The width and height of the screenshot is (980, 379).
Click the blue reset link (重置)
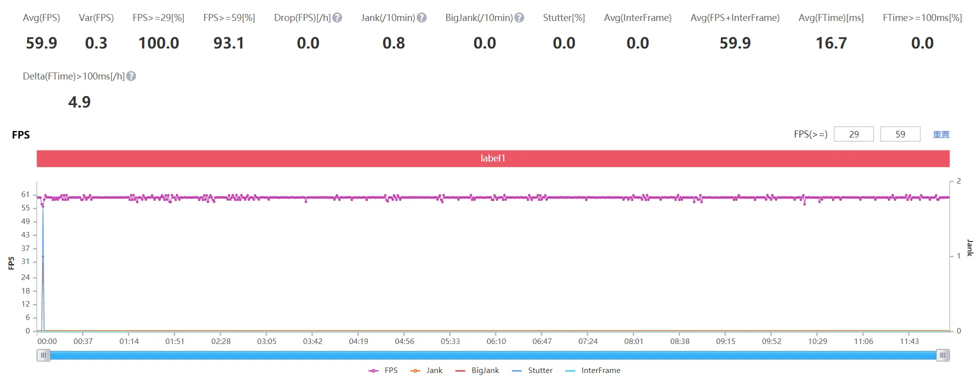click(x=941, y=134)
